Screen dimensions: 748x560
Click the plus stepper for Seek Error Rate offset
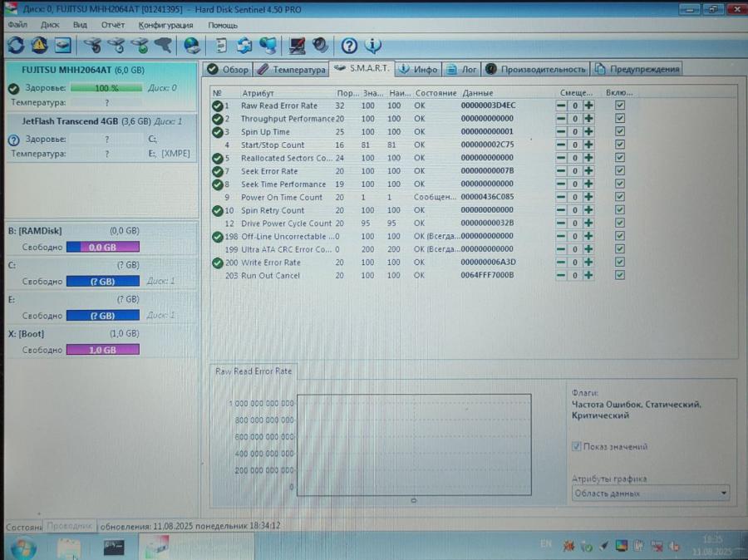click(x=588, y=171)
